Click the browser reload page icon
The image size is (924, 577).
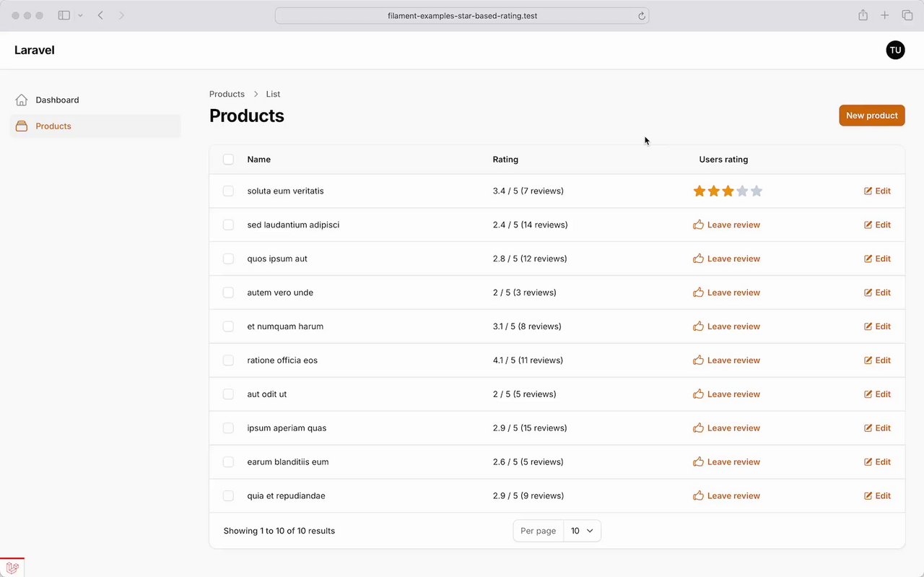tap(641, 16)
